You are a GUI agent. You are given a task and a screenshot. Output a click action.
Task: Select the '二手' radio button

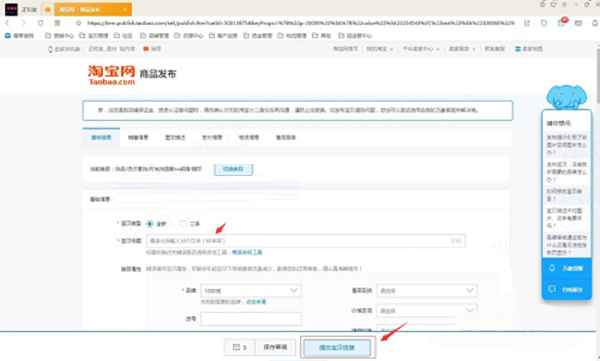[x=183, y=224]
